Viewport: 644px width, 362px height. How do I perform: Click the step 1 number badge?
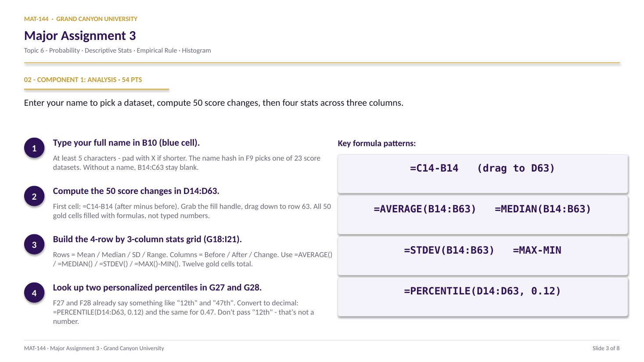coord(34,148)
